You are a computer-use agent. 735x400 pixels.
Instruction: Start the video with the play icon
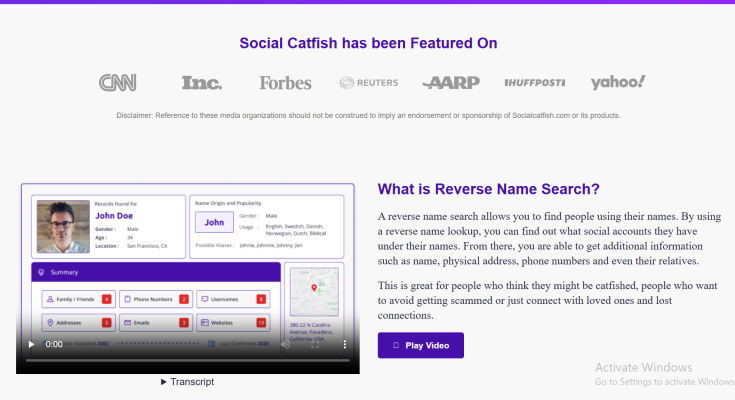(31, 344)
